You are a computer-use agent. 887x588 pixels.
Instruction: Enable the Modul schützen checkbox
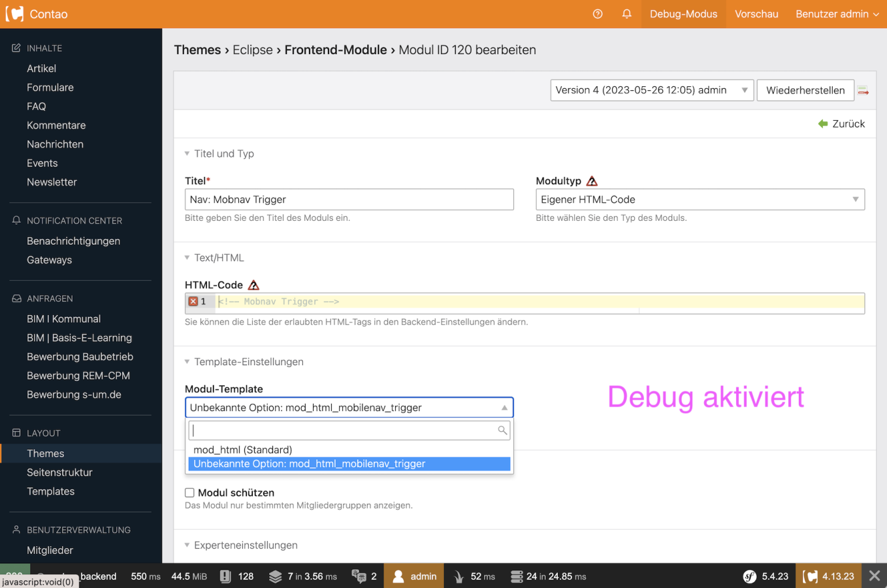(189, 493)
